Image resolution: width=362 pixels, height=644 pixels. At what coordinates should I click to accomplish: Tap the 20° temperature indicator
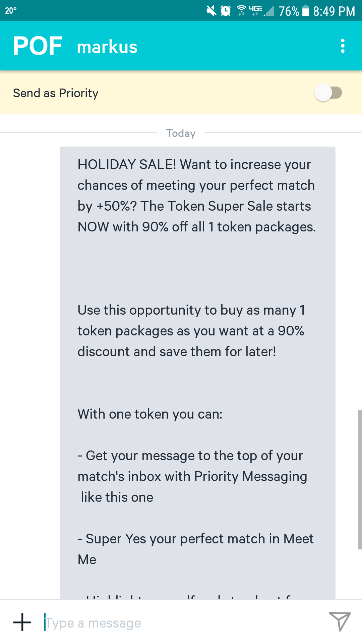click(11, 11)
